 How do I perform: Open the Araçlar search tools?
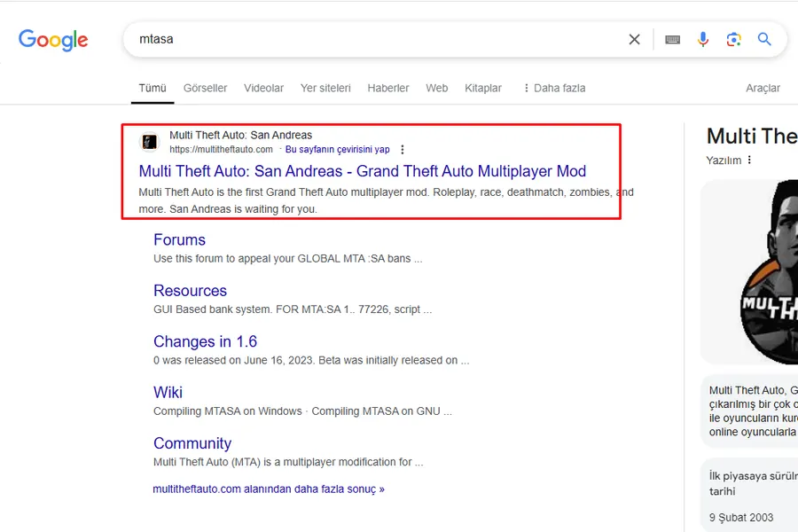[x=763, y=88]
